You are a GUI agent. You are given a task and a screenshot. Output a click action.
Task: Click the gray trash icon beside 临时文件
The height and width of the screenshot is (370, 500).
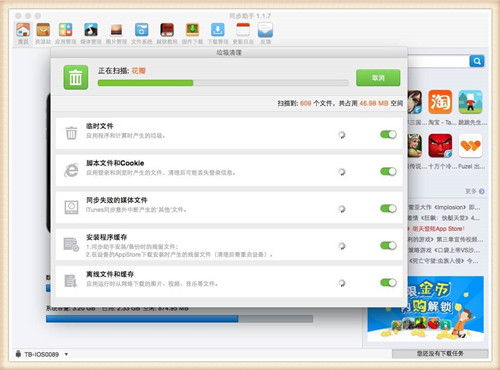pyautogui.click(x=71, y=133)
